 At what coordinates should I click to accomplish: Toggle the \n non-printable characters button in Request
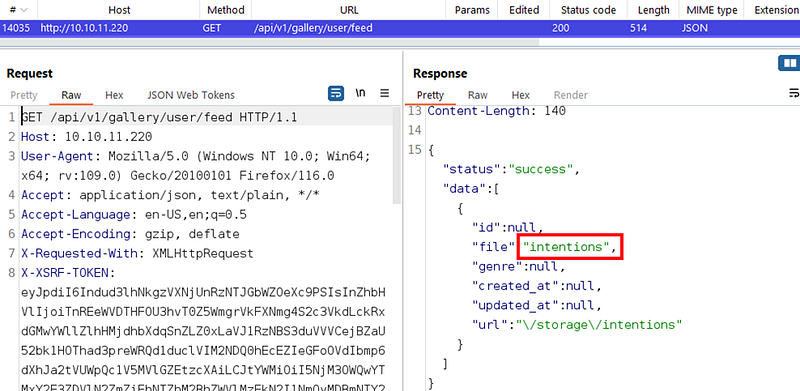pyautogui.click(x=361, y=93)
